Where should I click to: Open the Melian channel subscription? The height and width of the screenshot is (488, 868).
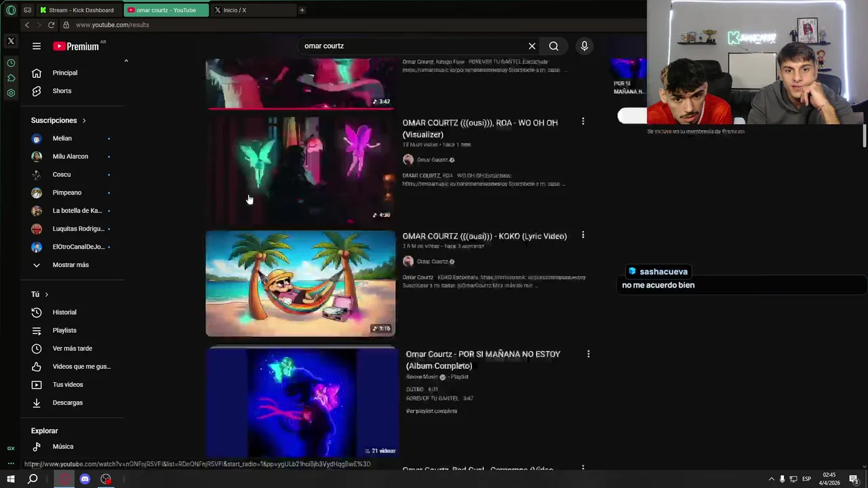click(x=62, y=138)
